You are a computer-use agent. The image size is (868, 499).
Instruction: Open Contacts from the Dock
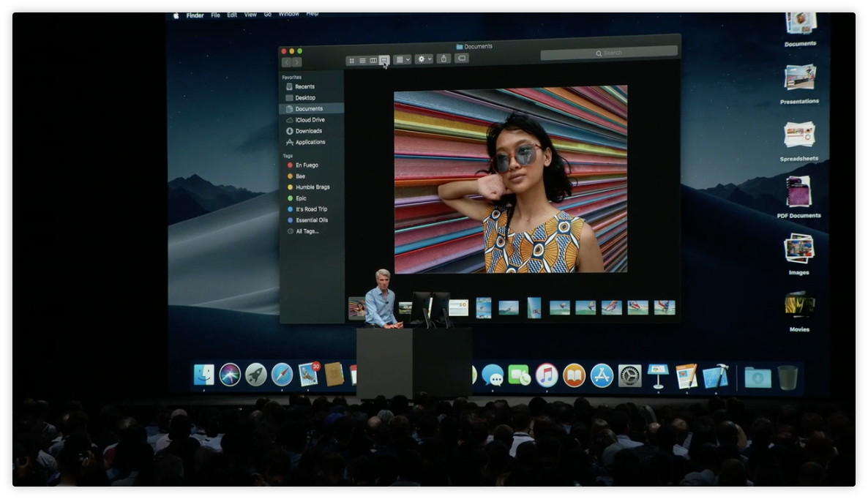[334, 375]
